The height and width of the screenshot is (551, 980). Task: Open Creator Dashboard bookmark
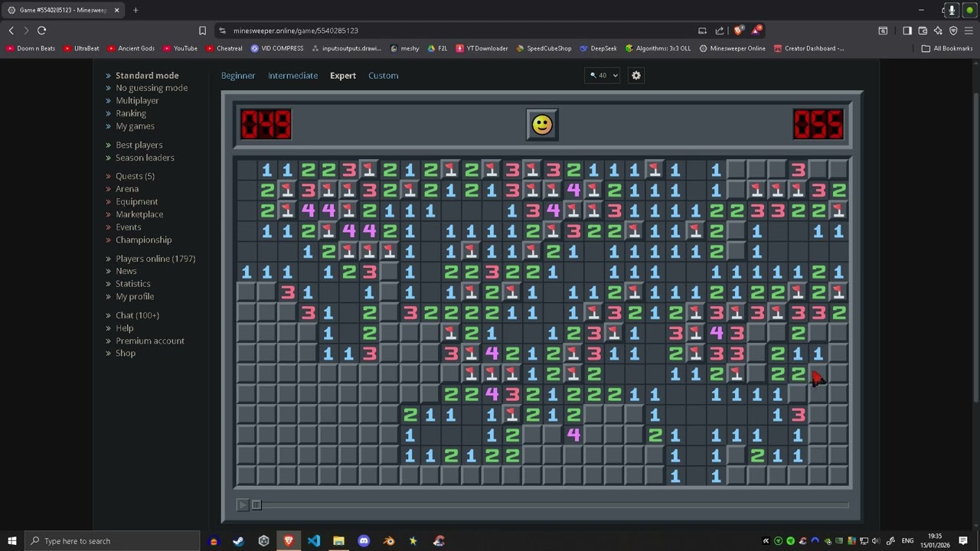pyautogui.click(x=808, y=48)
